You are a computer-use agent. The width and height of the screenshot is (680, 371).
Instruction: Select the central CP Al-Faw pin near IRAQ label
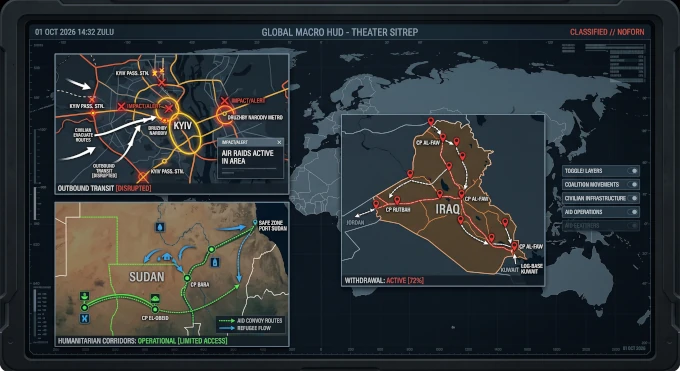461,194
